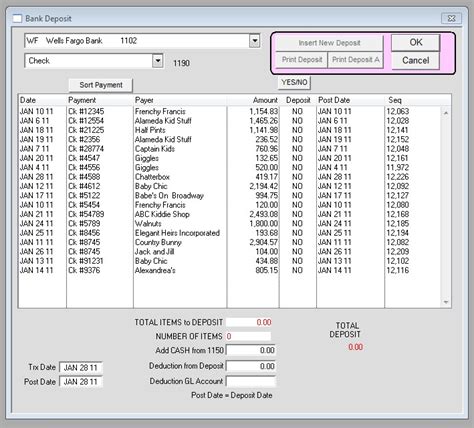Image resolution: width=474 pixels, height=428 pixels.
Task: Click the Post Date input field
Action: pyautogui.click(x=81, y=382)
